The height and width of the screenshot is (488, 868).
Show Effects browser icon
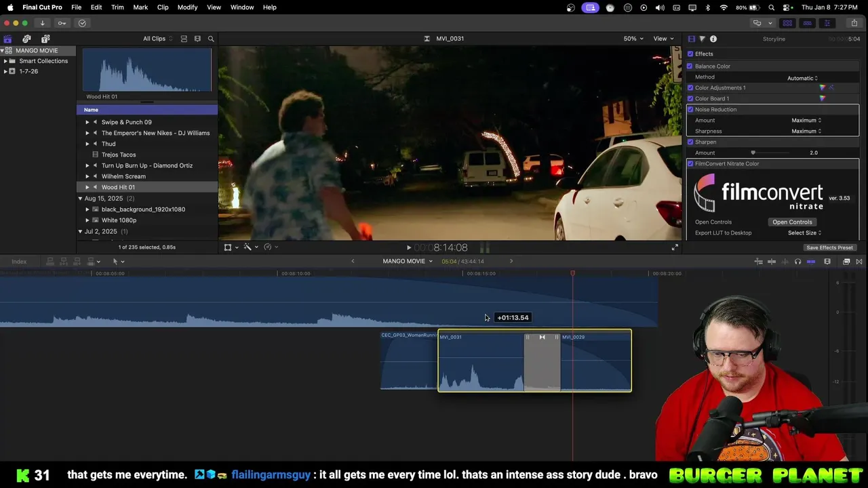point(846,262)
